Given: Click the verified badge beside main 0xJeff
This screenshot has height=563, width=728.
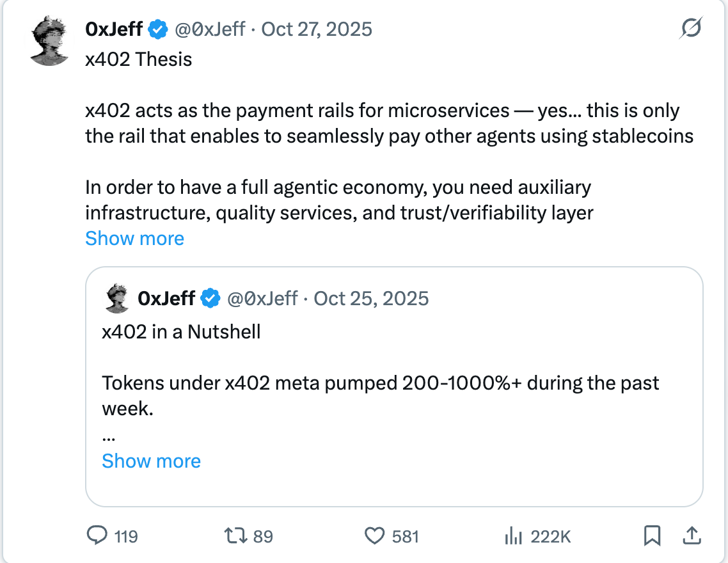Looking at the screenshot, I should pyautogui.click(x=158, y=29).
